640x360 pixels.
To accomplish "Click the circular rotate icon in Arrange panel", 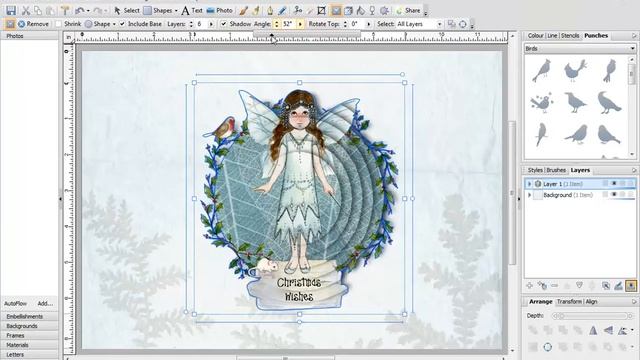I will [x=547, y=347].
